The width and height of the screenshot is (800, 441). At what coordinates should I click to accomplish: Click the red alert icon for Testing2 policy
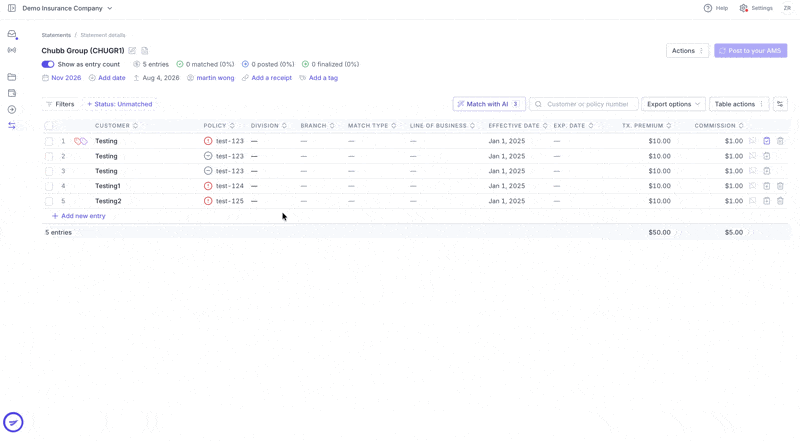pos(208,201)
